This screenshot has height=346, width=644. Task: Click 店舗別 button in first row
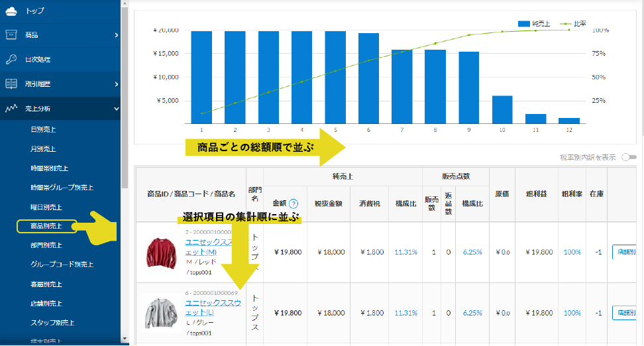[x=625, y=252]
